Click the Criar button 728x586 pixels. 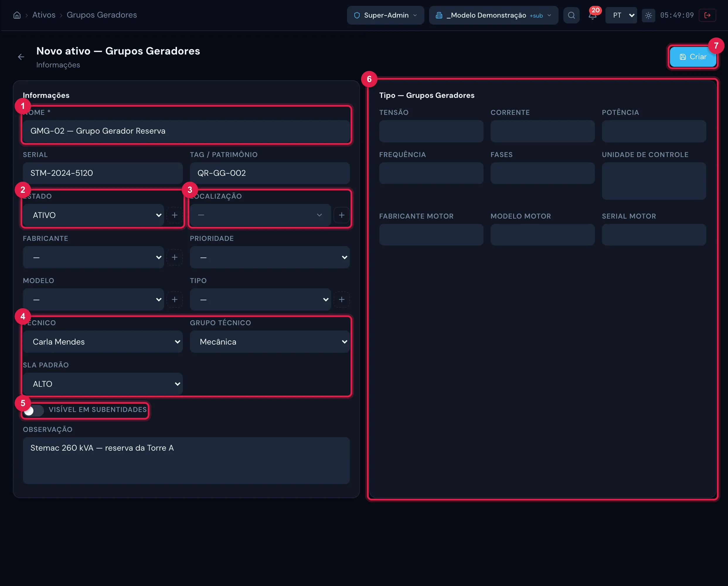coord(693,57)
